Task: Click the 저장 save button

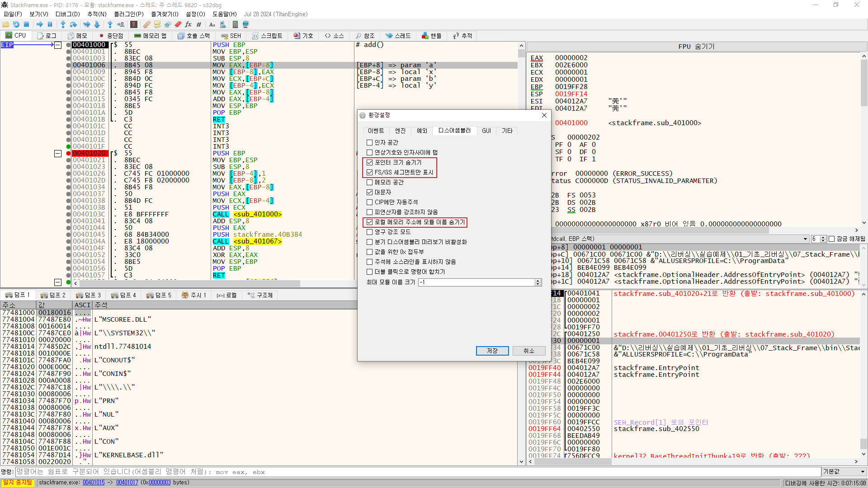Action: point(492,351)
